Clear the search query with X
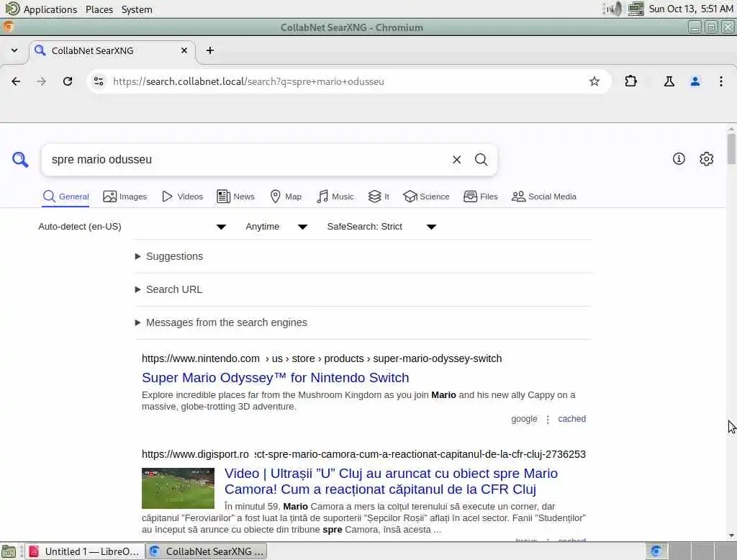 pos(456,159)
